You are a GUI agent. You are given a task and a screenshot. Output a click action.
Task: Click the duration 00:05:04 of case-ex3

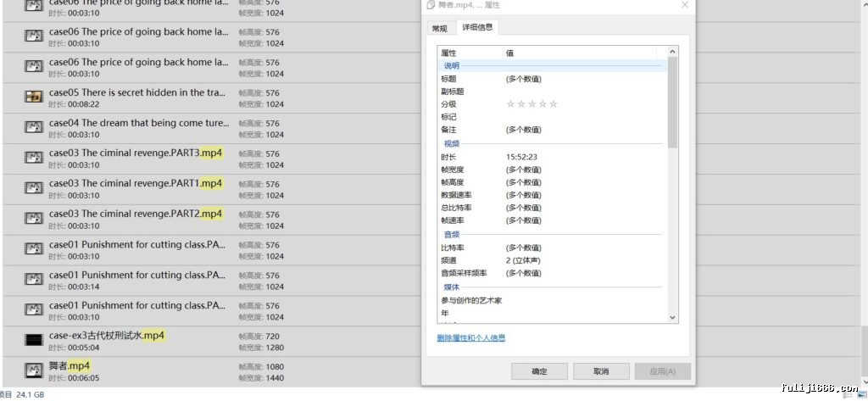[x=84, y=348]
